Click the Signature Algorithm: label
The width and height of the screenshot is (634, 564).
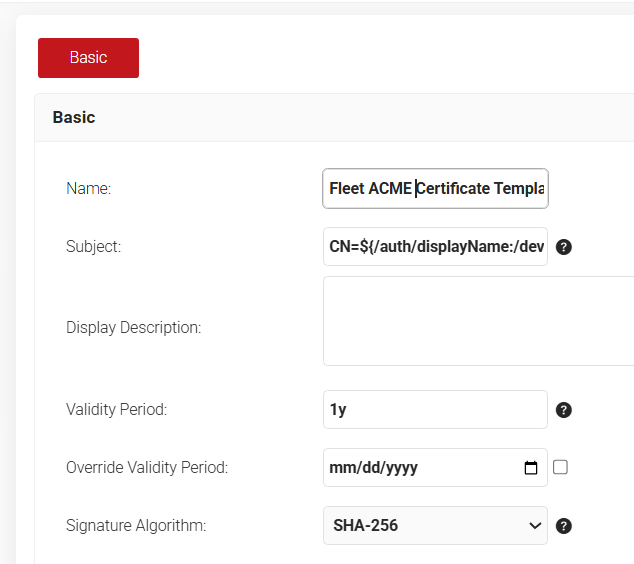pos(136,526)
